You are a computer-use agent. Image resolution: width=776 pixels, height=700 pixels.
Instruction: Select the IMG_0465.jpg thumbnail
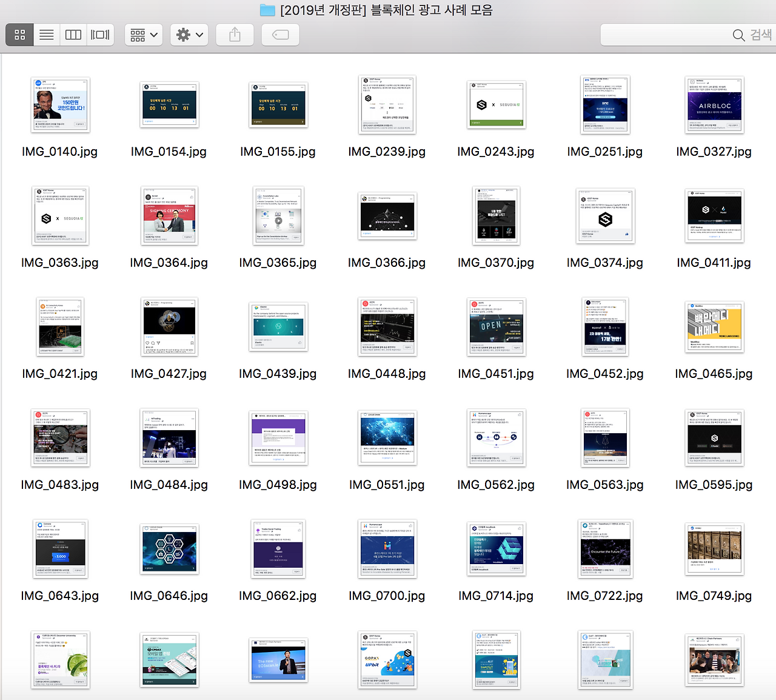714,326
